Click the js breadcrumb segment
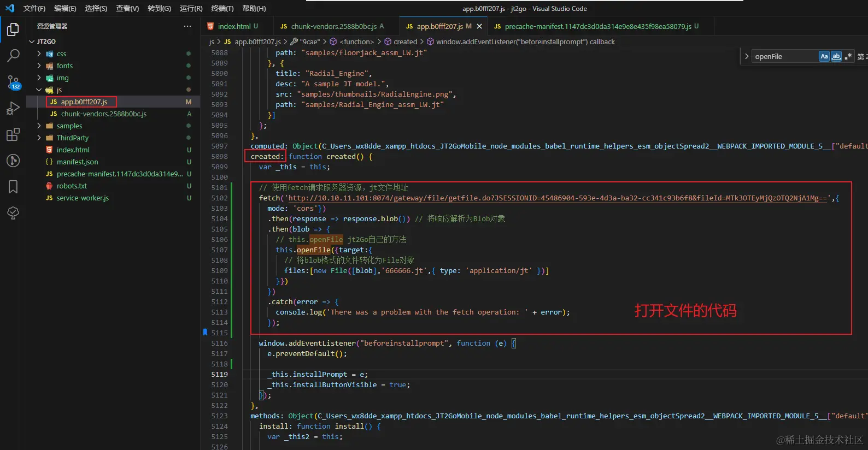 point(212,42)
